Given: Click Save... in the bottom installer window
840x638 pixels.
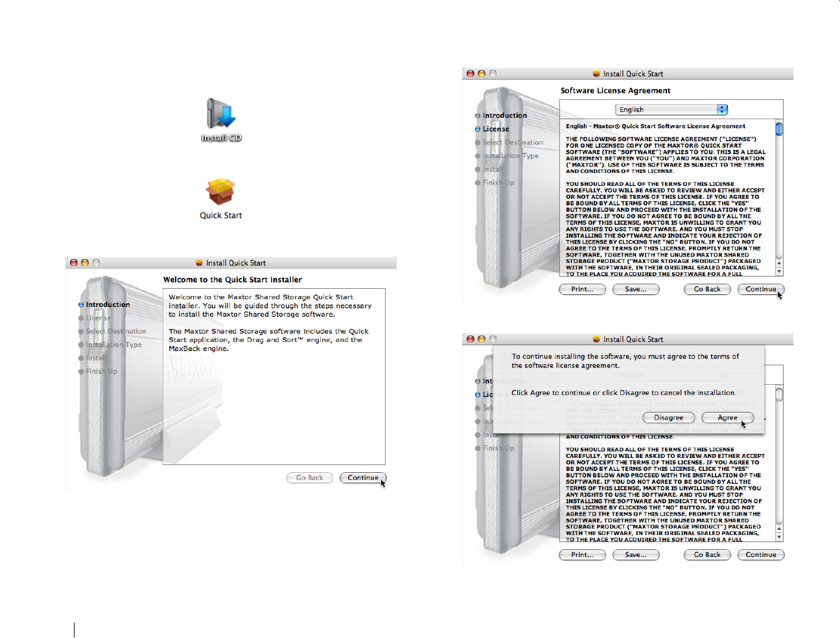Looking at the screenshot, I should 636,555.
